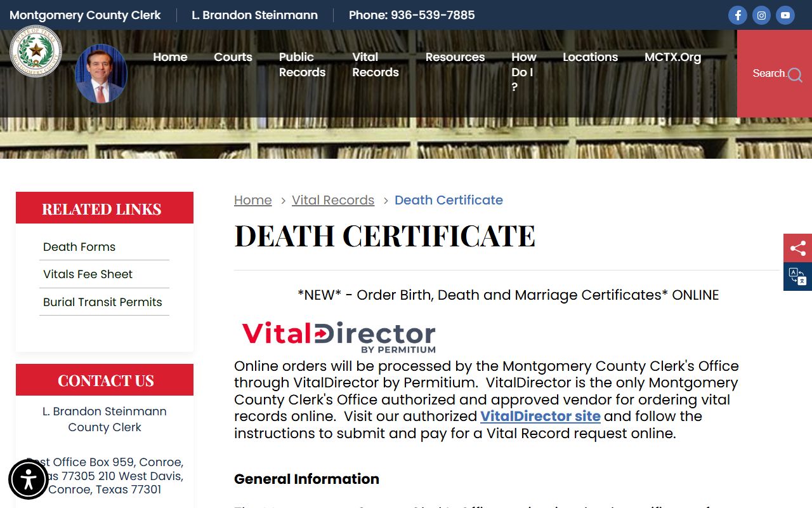Click the Death Certificate breadcrumb
The width and height of the screenshot is (812, 508).
coord(449,200)
